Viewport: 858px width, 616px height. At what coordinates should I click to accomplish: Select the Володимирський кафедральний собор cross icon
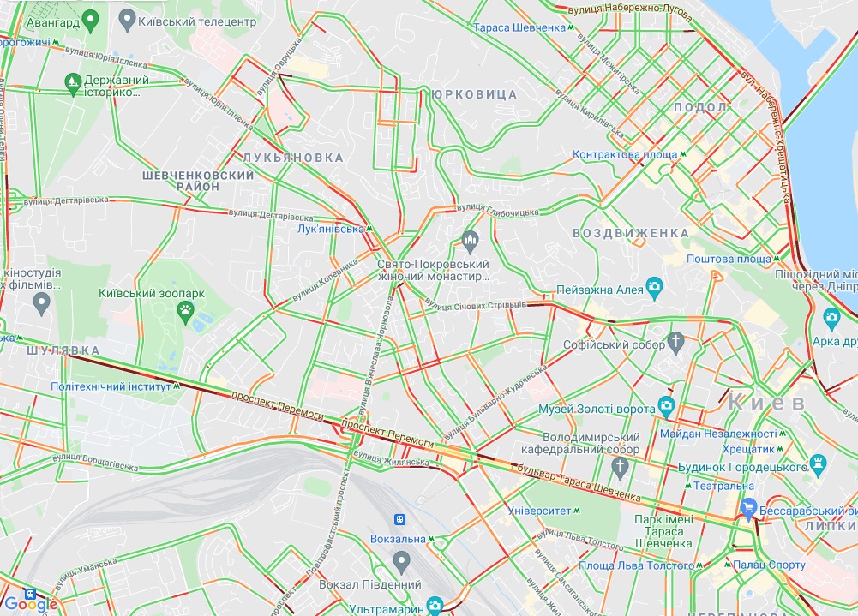(x=620, y=469)
